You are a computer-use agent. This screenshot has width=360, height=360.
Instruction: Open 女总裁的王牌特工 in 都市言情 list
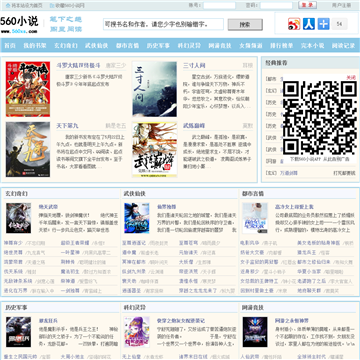pos(259,281)
